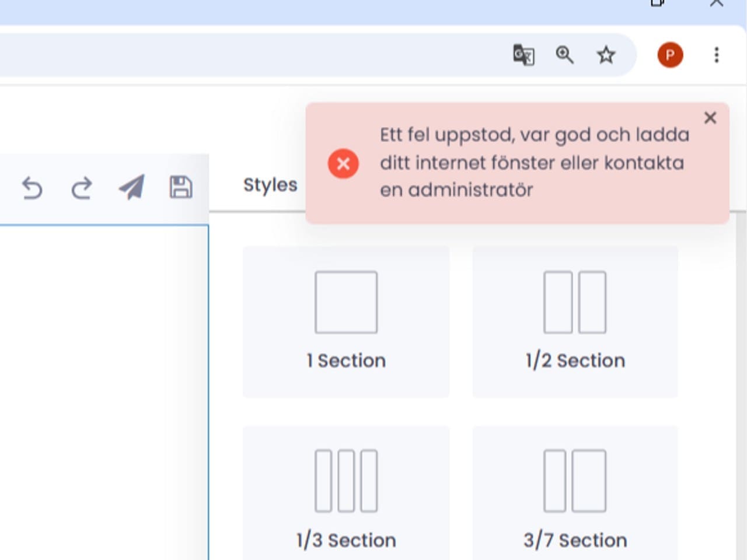Dismiss the error notification with X
747x560 pixels.
coord(710,118)
